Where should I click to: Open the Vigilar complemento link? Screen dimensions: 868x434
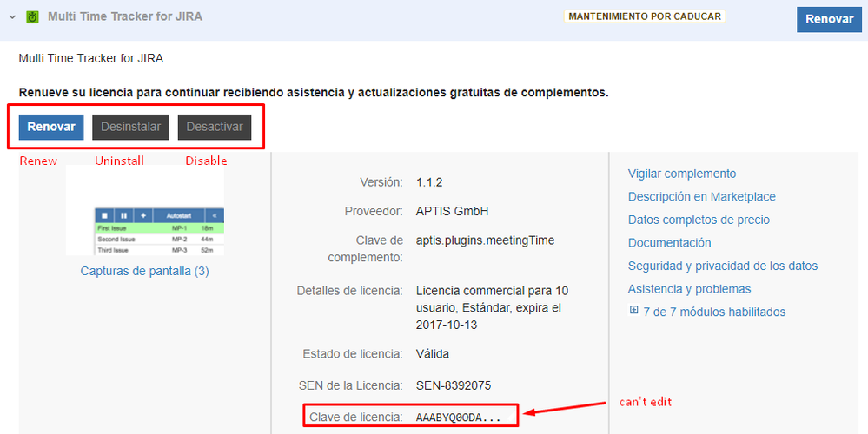[682, 174]
